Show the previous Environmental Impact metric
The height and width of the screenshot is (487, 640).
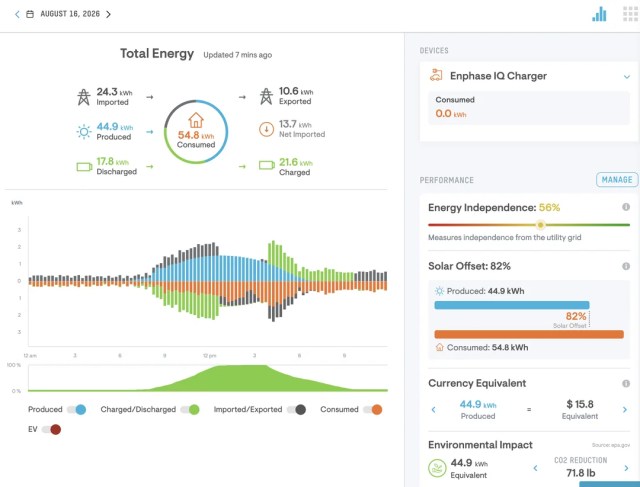click(536, 468)
